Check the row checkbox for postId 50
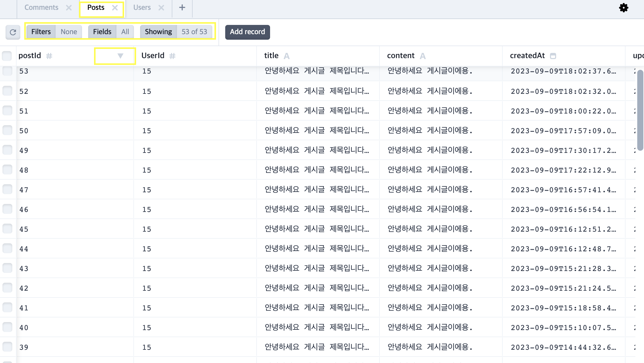 click(7, 130)
